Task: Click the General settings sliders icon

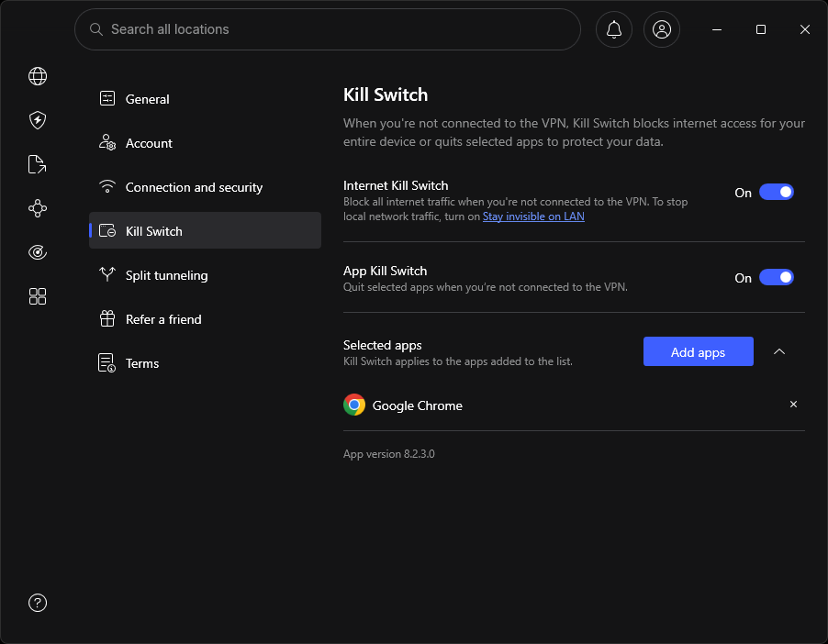Action: point(107,98)
